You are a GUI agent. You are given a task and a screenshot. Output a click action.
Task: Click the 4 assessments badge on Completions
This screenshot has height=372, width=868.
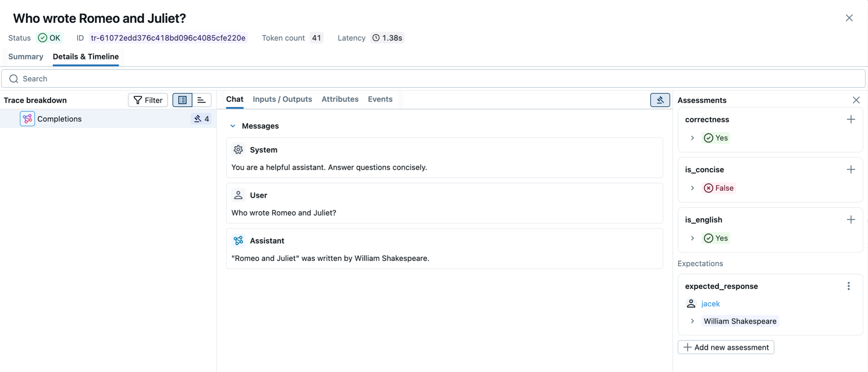click(x=201, y=119)
